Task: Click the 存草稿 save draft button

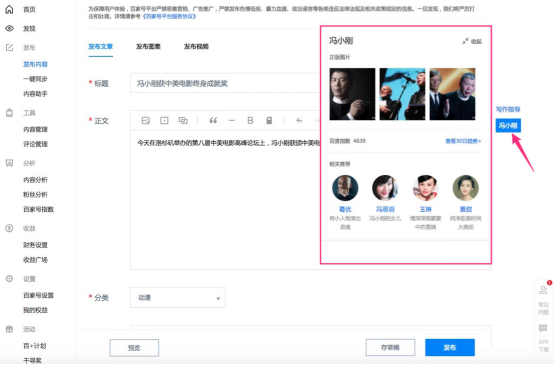Action: point(390,348)
